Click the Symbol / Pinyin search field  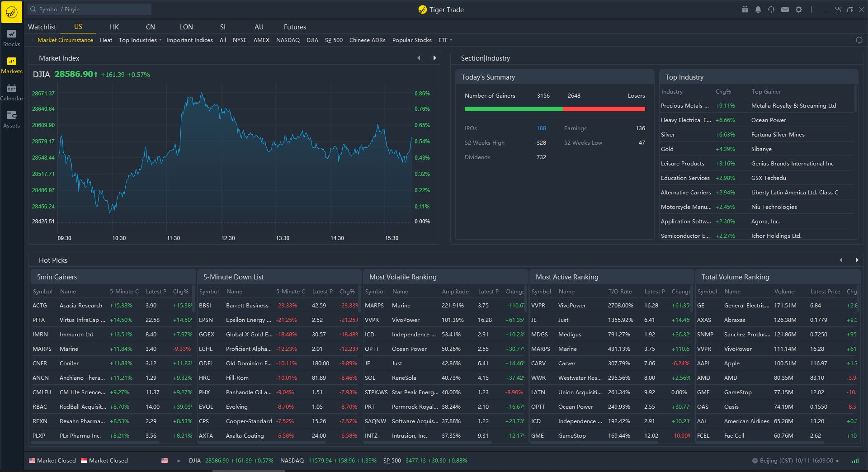pyautogui.click(x=90, y=9)
